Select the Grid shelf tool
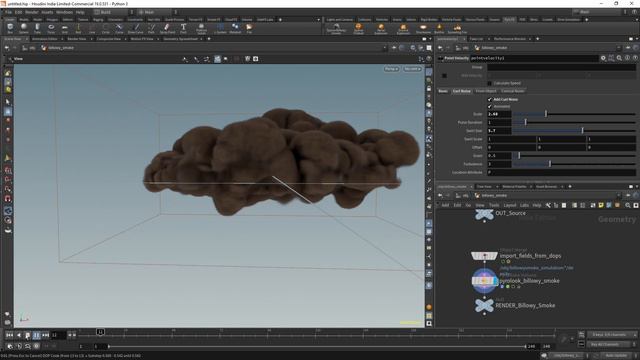This screenshot has width=640, height=360. [x=64, y=28]
